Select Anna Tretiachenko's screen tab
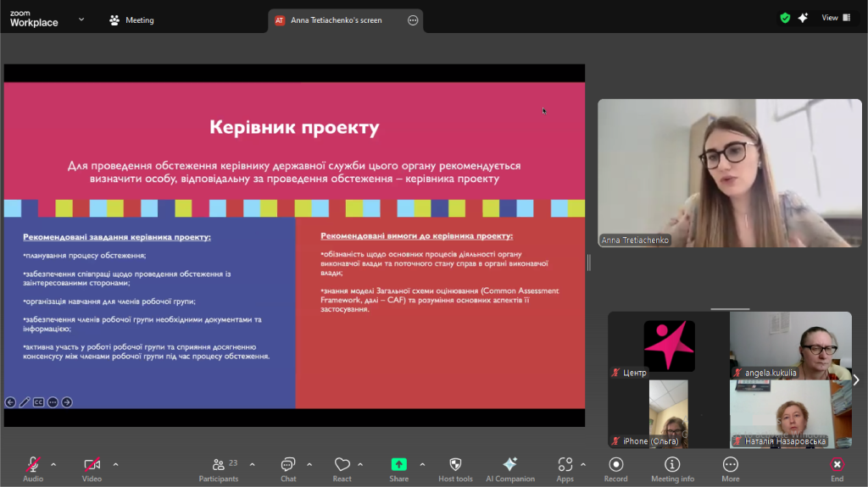 pyautogui.click(x=336, y=20)
